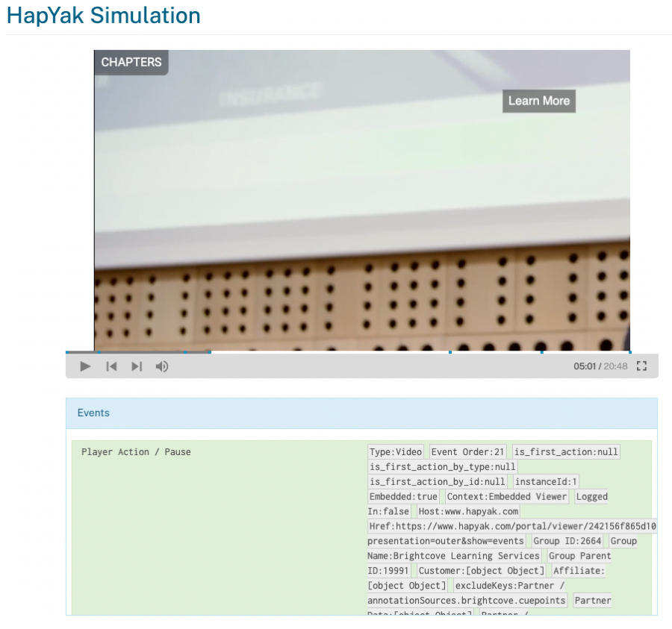Select the Player Action / Pause event
Image resolution: width=672 pixels, height=629 pixels.
[136, 452]
